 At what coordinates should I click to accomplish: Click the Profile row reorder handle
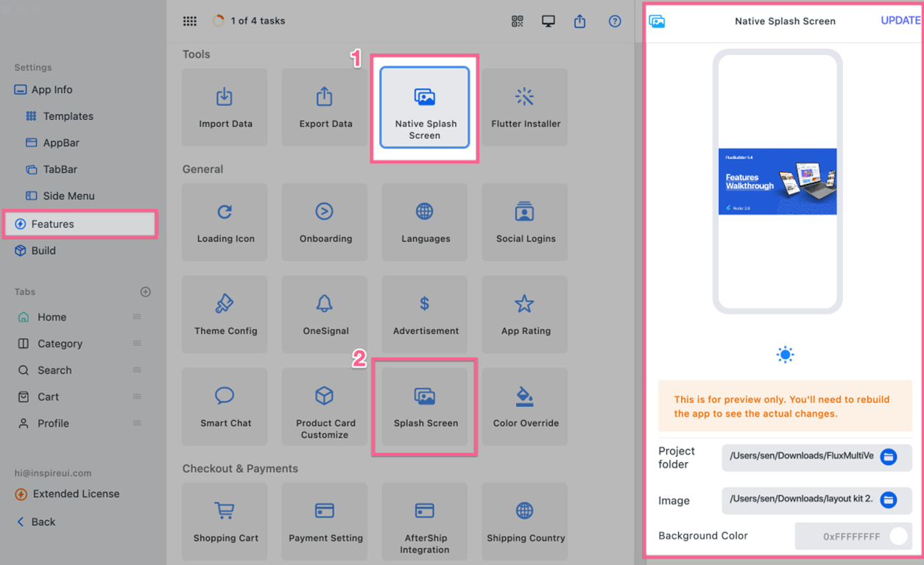(137, 423)
